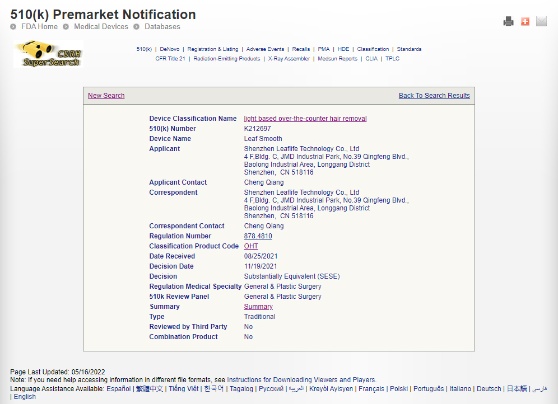Open regulation number 878.4810 link
The image size is (558, 404).
[x=258, y=236]
